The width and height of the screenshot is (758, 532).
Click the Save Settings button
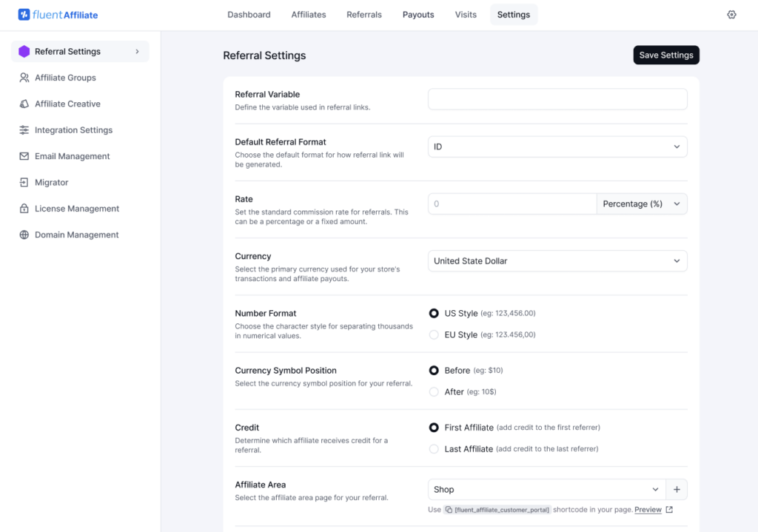(x=665, y=55)
